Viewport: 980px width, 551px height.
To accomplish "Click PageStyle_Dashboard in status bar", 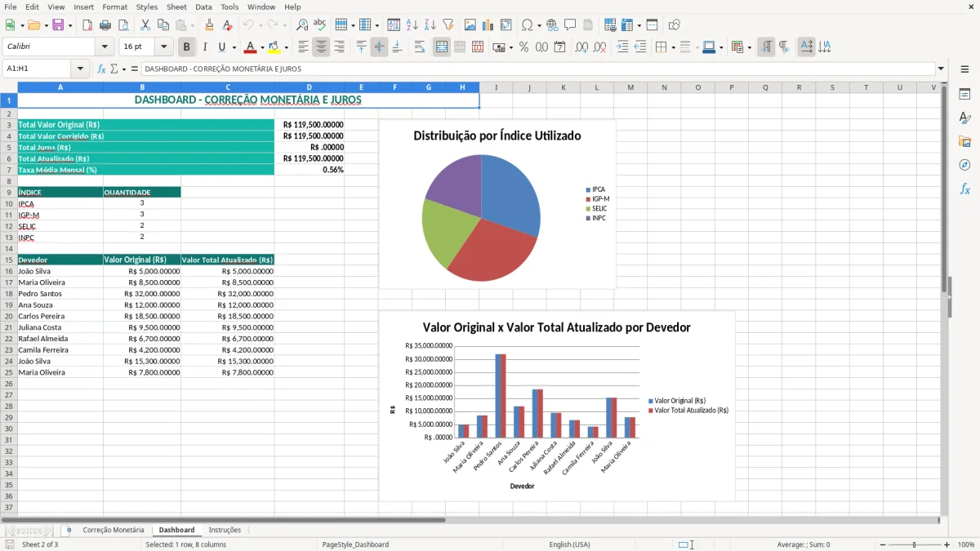I will pyautogui.click(x=355, y=544).
